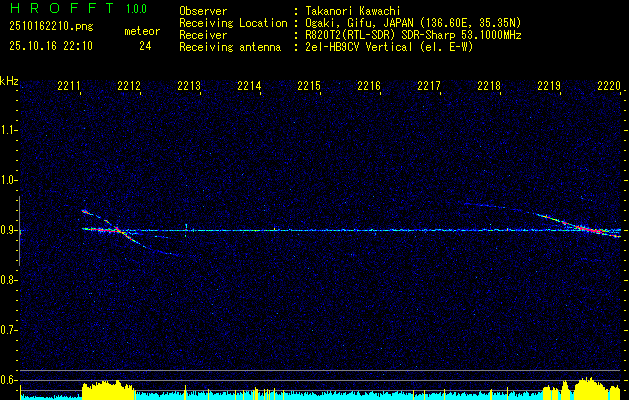Image resolution: width=629 pixels, height=400 pixels.
Task: Click the date stamp 25.10.16 22:10
Action: pyautogui.click(x=51, y=46)
